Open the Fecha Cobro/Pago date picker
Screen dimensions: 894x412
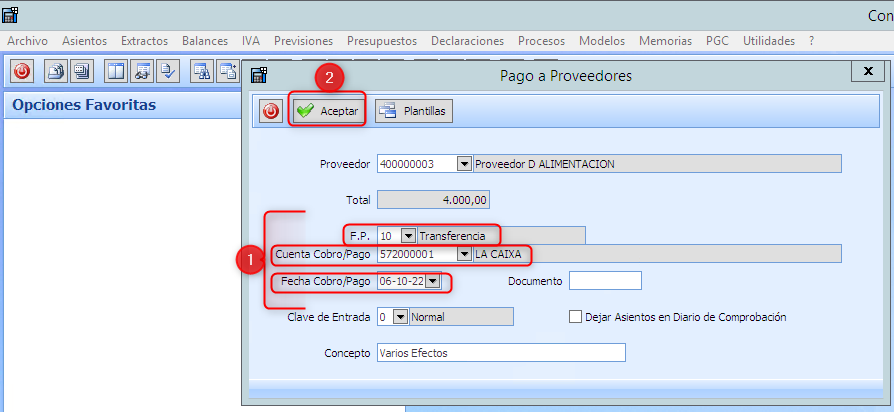pos(432,282)
